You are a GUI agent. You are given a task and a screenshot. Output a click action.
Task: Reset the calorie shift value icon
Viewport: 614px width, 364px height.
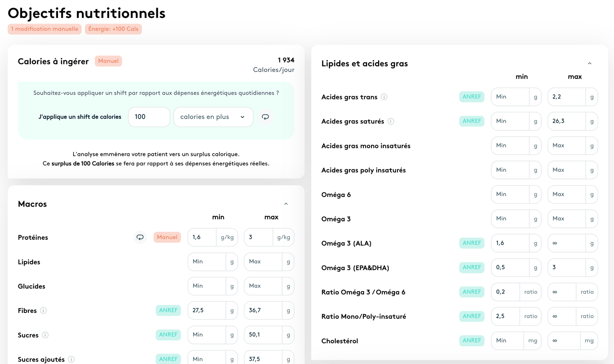(x=265, y=117)
